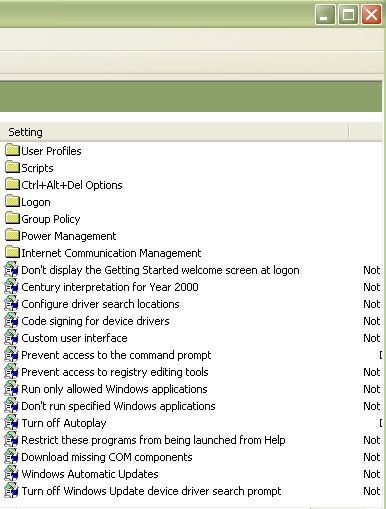Image resolution: width=386 pixels, height=509 pixels.
Task: Select the Group Policy folder icon
Action: pyautogui.click(x=12, y=218)
